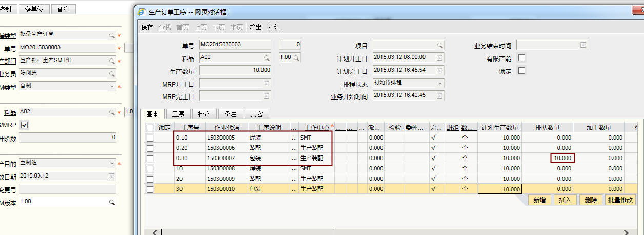The height and width of the screenshot is (235, 644).
Task: Open the dropdown showing 自制
Action: 112,86
